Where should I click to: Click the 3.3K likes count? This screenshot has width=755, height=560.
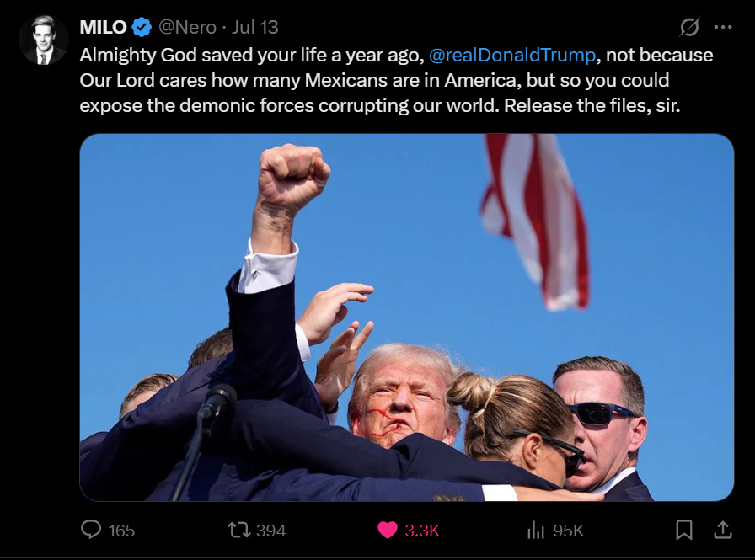[x=422, y=531]
